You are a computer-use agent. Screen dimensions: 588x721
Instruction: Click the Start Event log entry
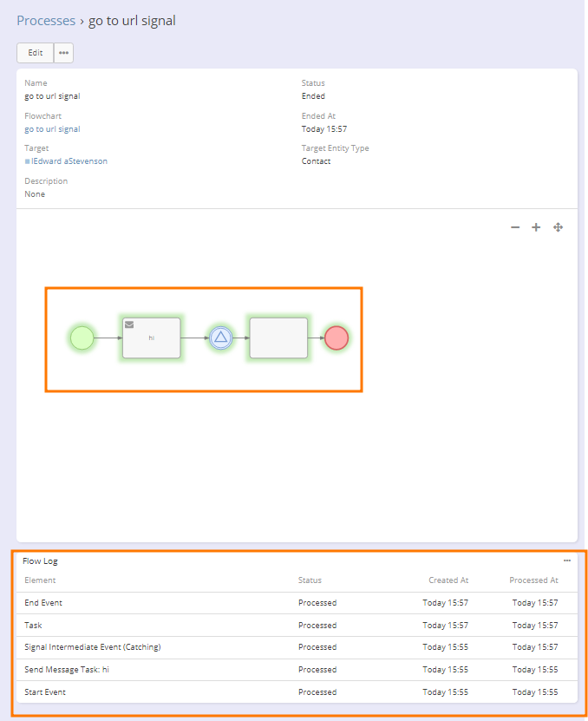click(45, 692)
